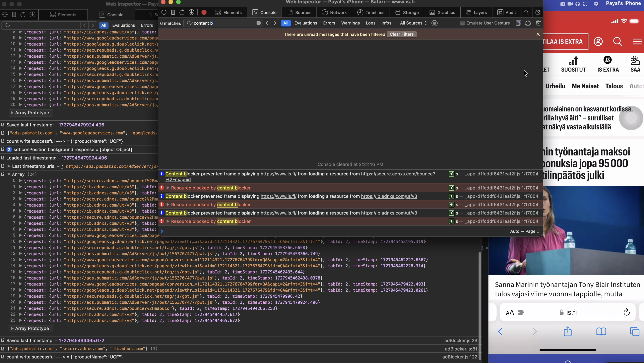
Task: Open the secure.adnxs.com/bounce link
Action: click(398, 174)
